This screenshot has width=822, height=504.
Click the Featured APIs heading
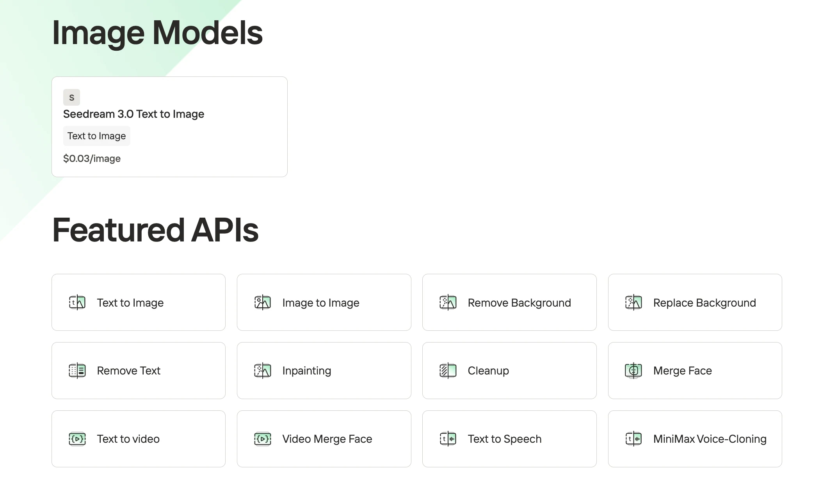tap(155, 230)
